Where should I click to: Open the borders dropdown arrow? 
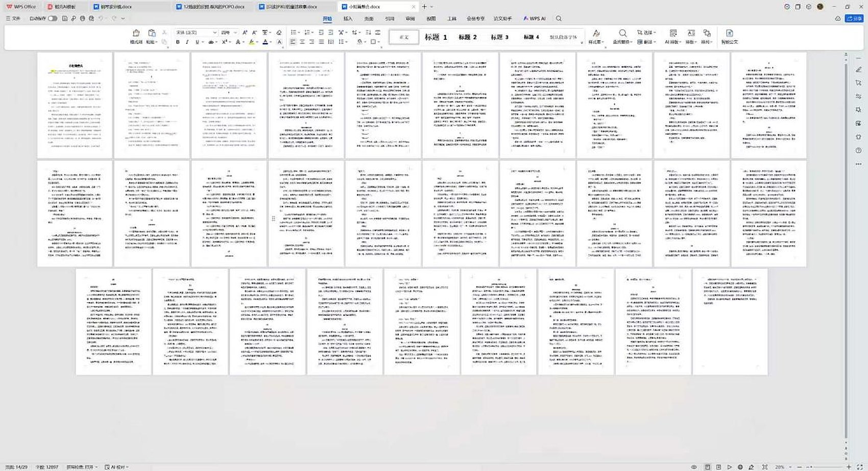point(379,42)
